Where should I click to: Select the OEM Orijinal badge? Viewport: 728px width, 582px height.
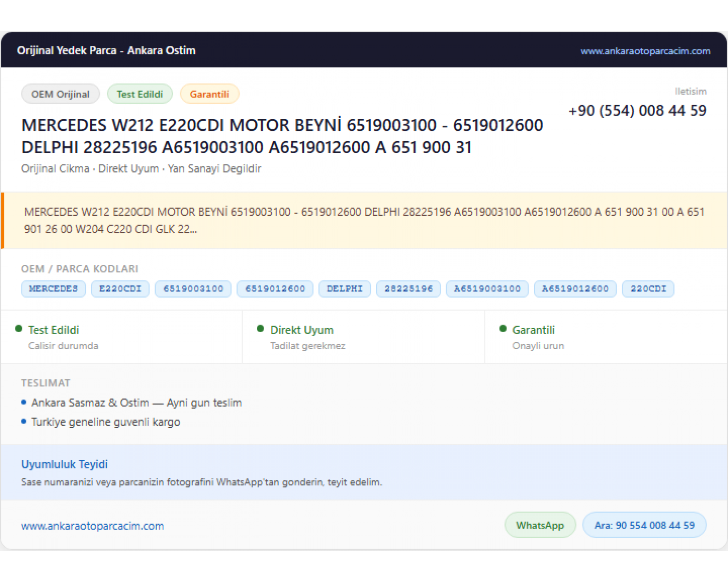61,94
